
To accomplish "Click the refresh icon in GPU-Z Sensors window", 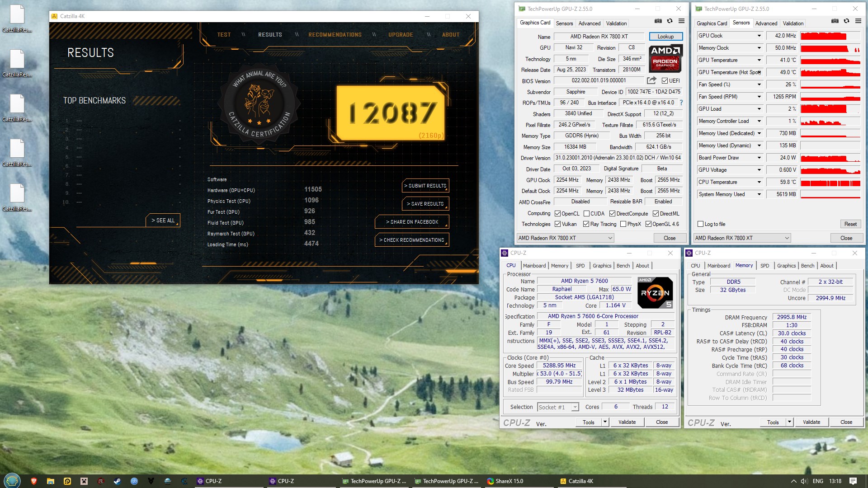I will (846, 21).
